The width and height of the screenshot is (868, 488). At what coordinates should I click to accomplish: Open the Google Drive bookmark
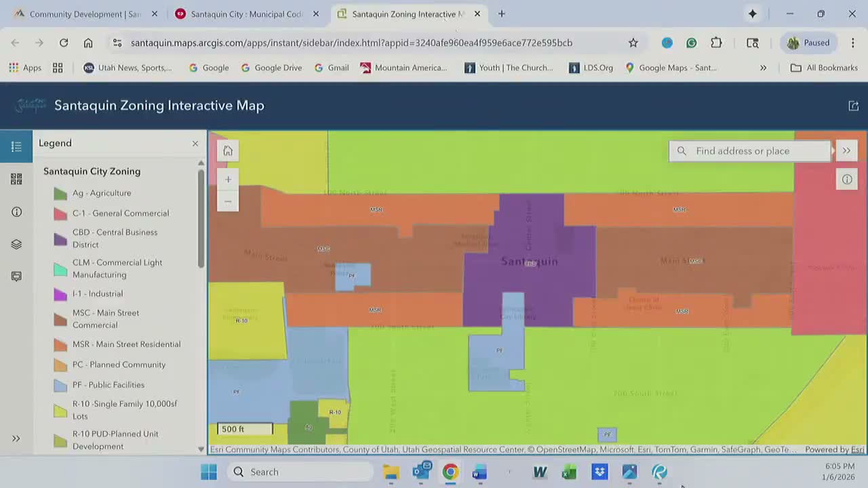click(271, 68)
